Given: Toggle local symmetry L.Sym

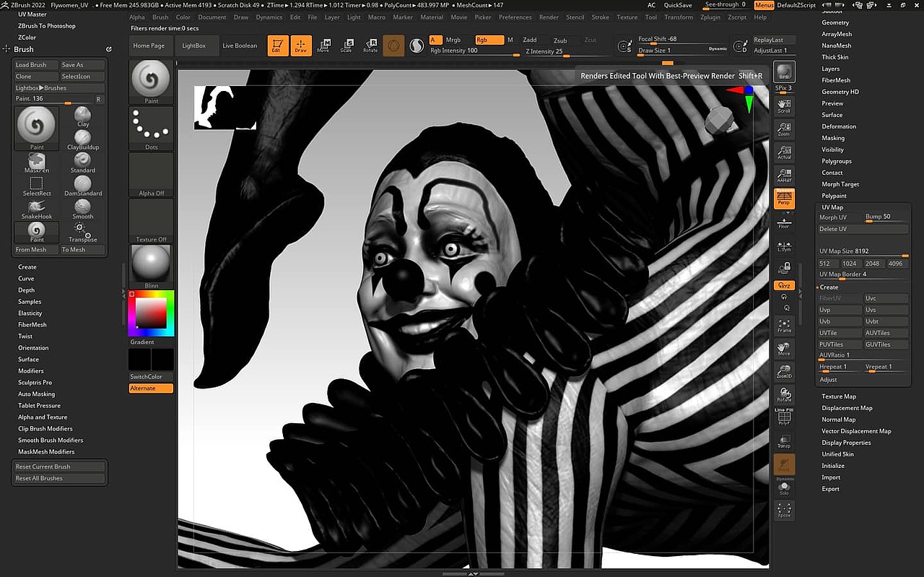Looking at the screenshot, I should coord(784,245).
